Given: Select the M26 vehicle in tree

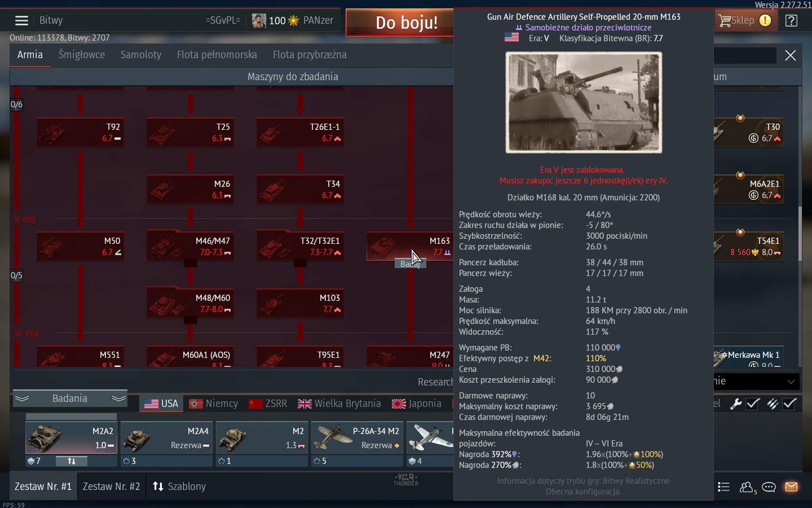Looking at the screenshot, I should [191, 190].
